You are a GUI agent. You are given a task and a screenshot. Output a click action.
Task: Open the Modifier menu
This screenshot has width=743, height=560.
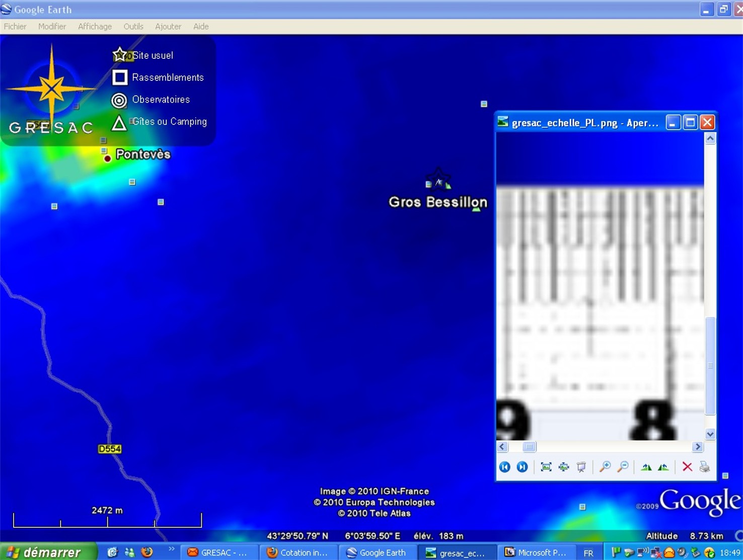tap(52, 27)
